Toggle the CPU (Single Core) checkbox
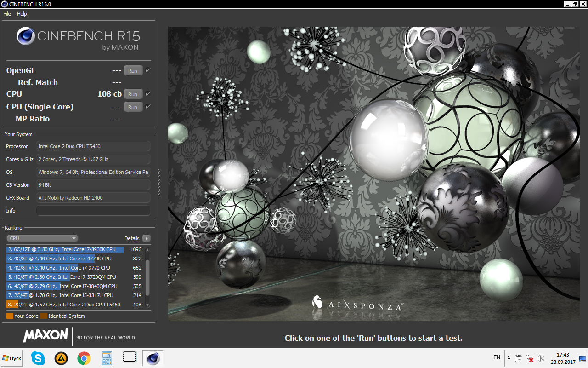This screenshot has width=588, height=368. 148,107
